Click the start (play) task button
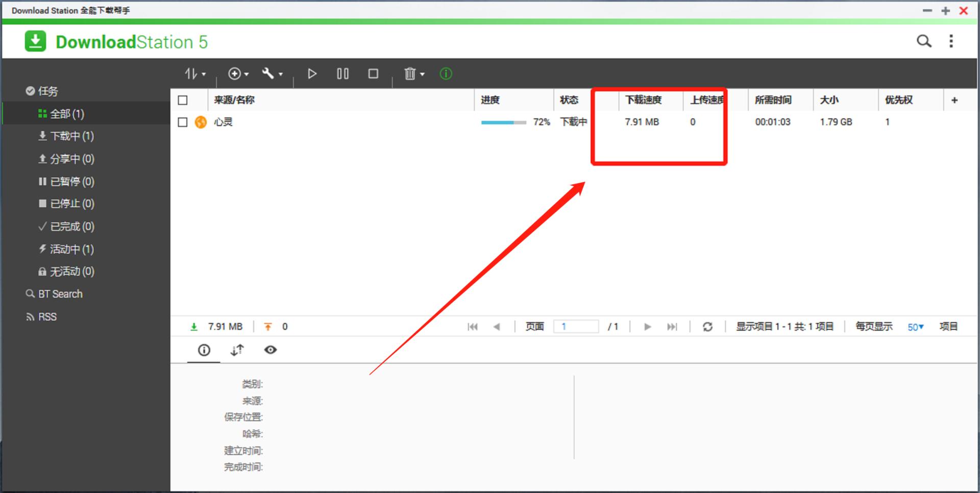The image size is (980, 493). click(312, 74)
